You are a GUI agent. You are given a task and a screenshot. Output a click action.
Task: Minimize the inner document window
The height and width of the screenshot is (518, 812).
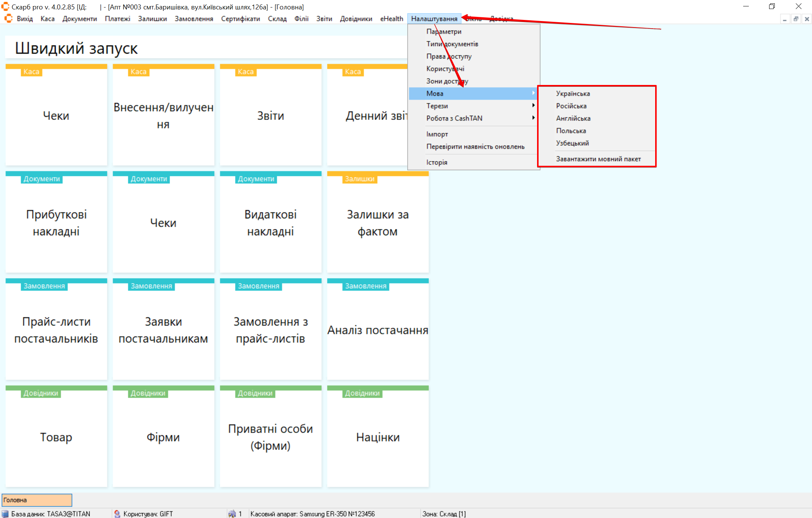(785, 19)
